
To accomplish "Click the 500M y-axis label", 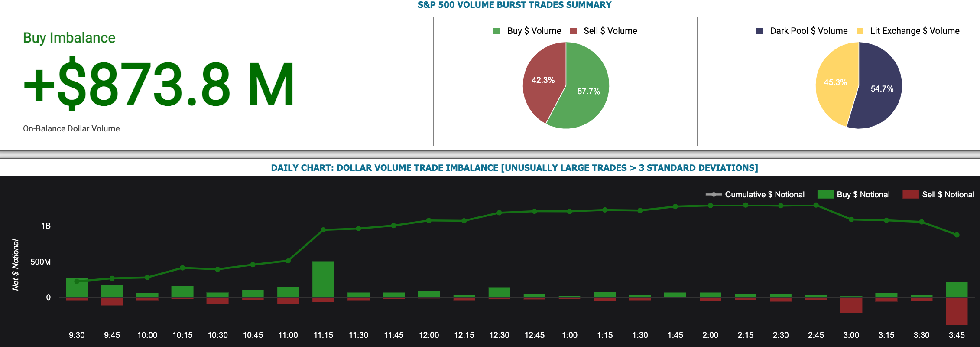I will [41, 262].
